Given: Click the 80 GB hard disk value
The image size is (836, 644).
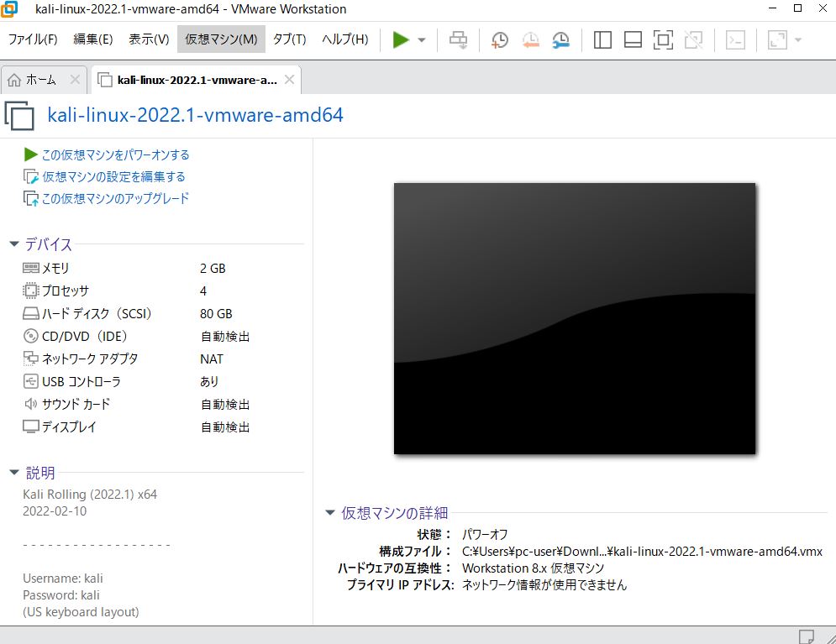Looking at the screenshot, I should tap(216, 314).
